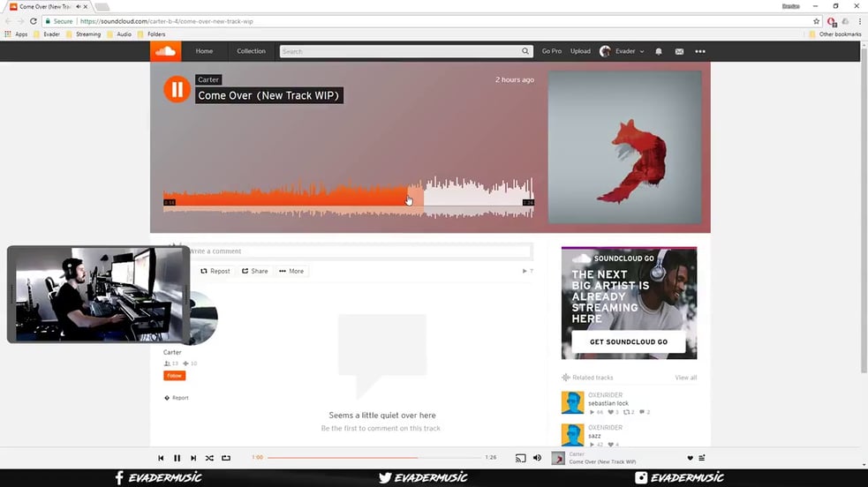Open related track sazz

pos(594,436)
